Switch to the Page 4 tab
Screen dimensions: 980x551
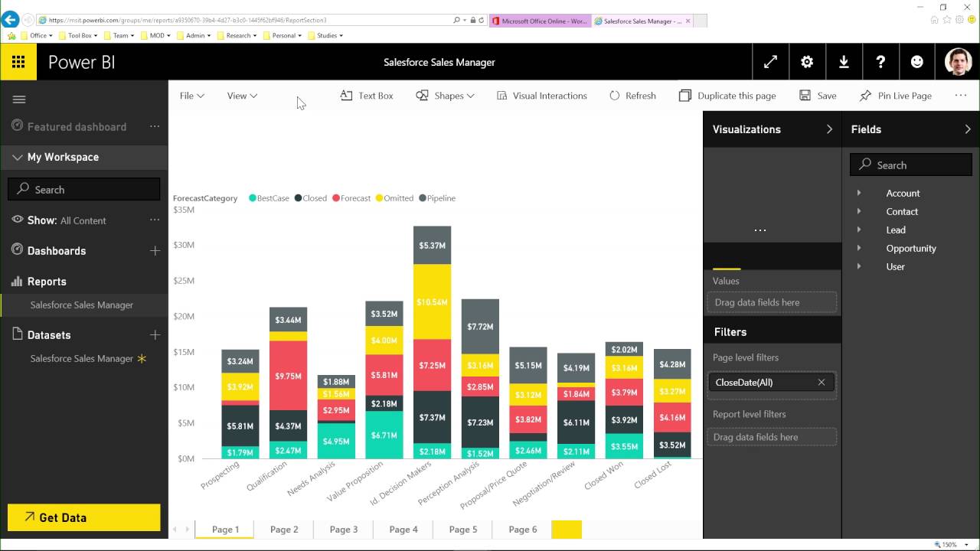(x=403, y=530)
